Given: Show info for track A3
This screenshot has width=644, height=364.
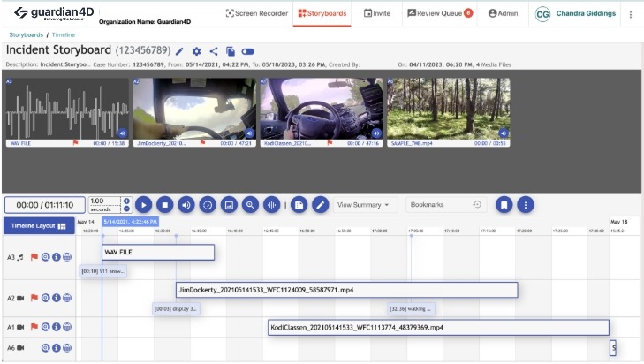Looking at the screenshot, I should [57, 257].
